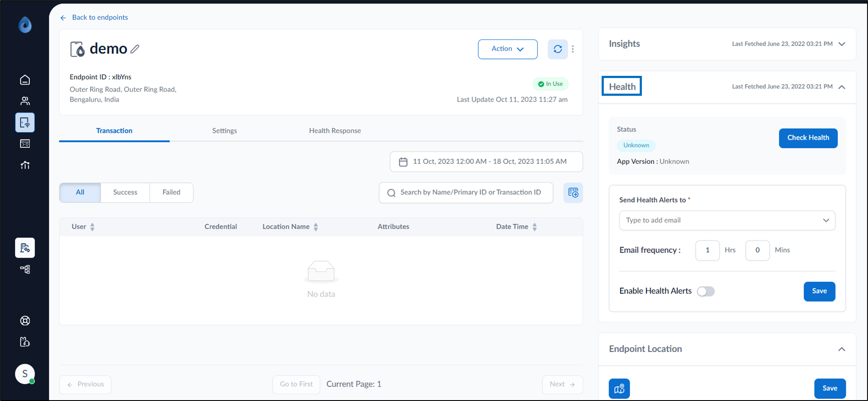Open the clipboard icon at the sidebar bottom

(25, 342)
